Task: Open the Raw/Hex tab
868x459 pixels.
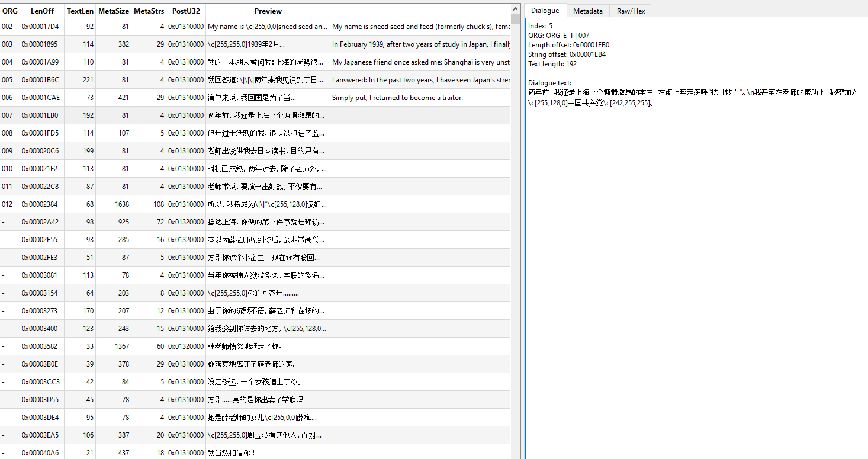Action: [x=631, y=11]
